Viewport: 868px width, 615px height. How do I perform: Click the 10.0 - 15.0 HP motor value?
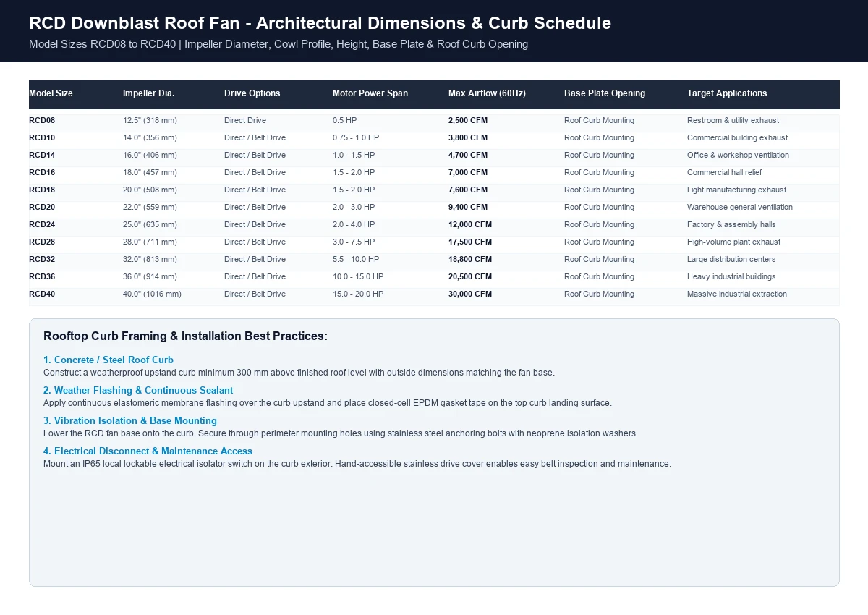coord(358,276)
